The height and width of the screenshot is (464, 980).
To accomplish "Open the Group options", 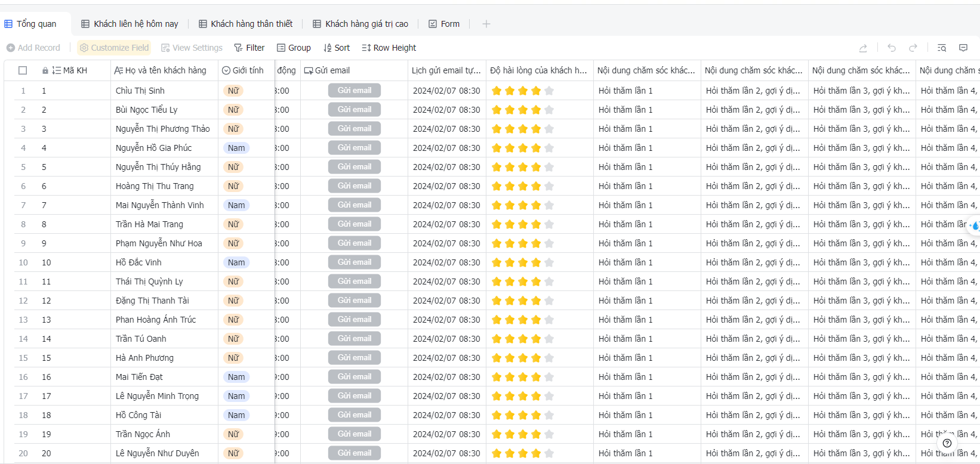I will click(x=294, y=48).
